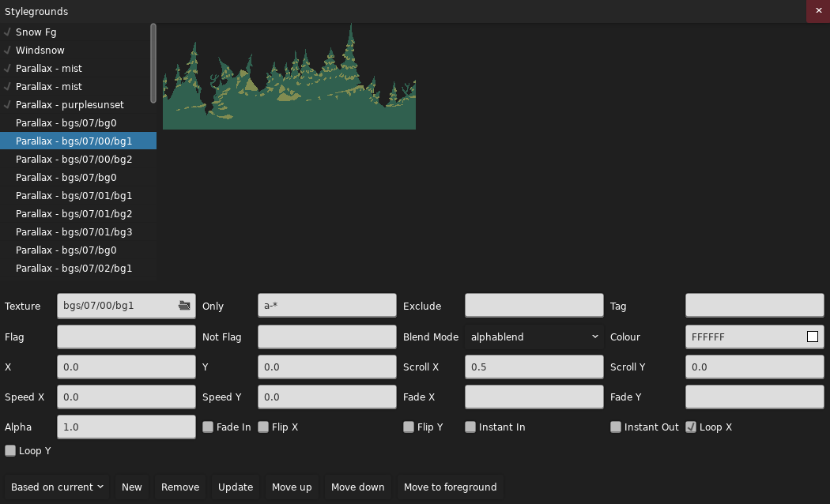This screenshot has width=830, height=504.
Task: Open the white colour swatch picker
Action: [813, 337]
